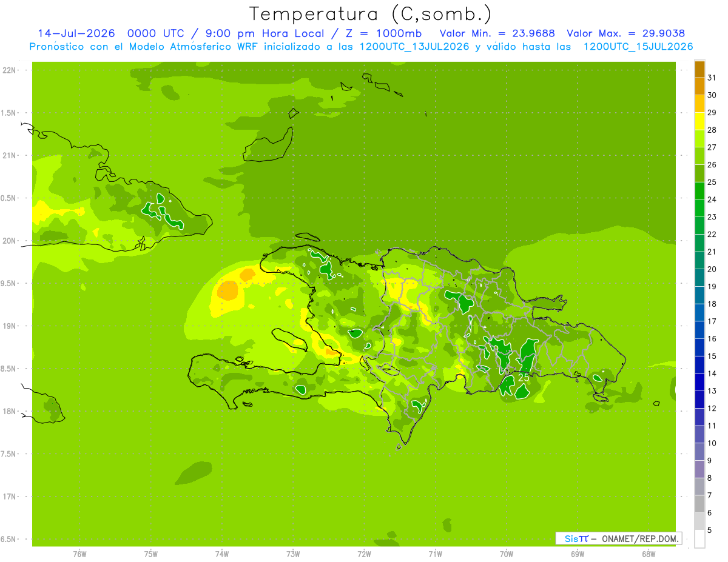The image size is (728, 562).
Task: Click the "76W" longitude axis label
Action: tap(79, 555)
